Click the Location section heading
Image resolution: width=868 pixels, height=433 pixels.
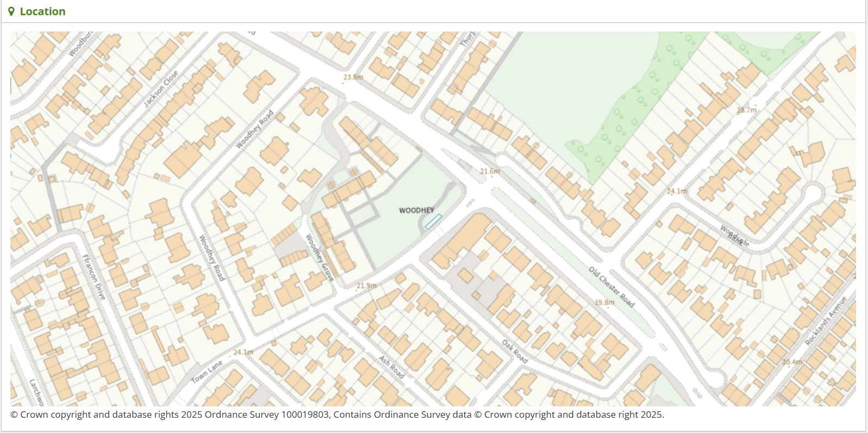[42, 11]
